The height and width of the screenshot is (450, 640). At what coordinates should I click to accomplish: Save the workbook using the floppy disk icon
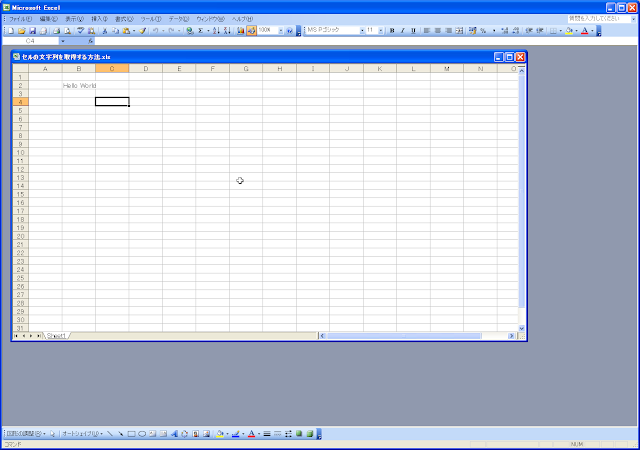[32, 31]
